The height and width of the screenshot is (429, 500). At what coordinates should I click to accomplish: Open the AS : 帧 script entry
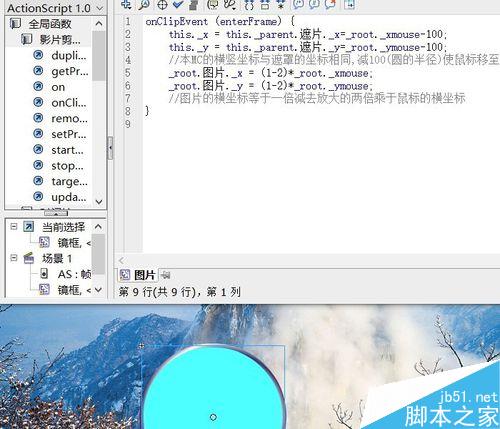point(74,274)
